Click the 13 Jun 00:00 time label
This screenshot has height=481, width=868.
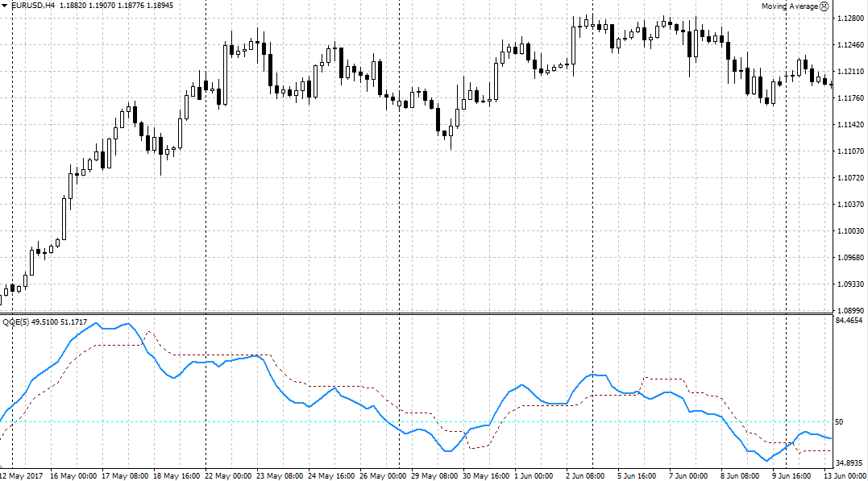click(845, 475)
